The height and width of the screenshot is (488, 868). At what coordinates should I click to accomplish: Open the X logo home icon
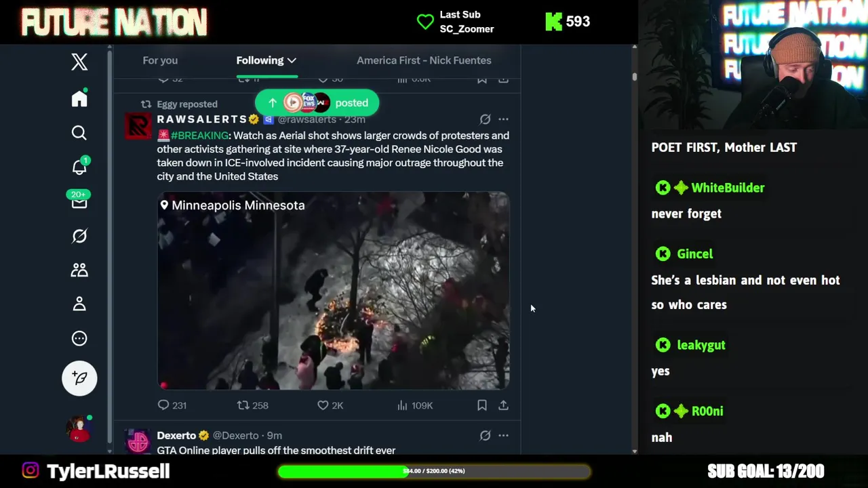[79, 62]
